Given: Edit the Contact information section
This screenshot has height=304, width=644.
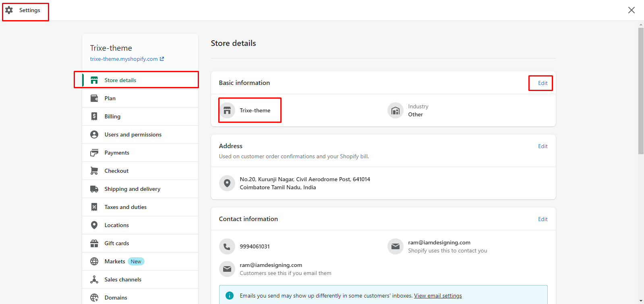Looking at the screenshot, I should [x=543, y=219].
